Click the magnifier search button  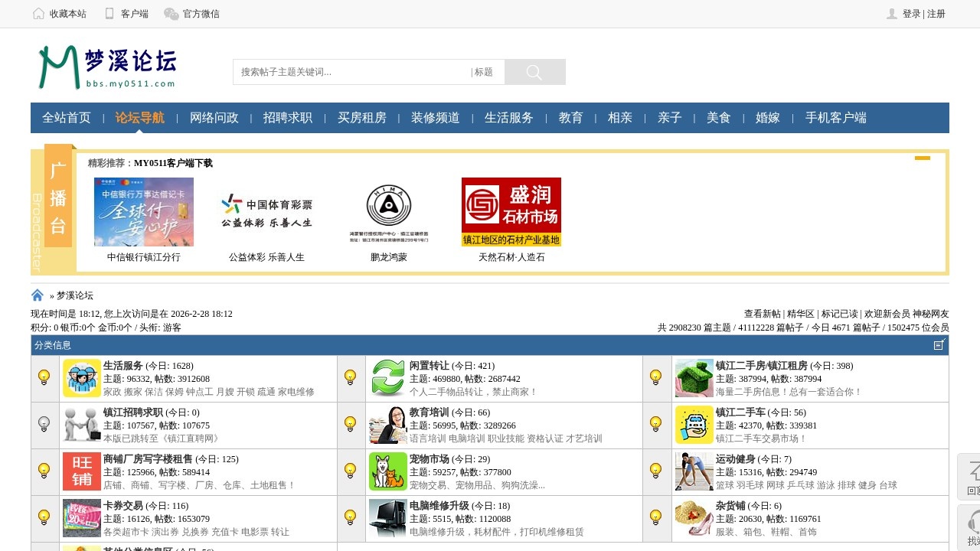(534, 72)
